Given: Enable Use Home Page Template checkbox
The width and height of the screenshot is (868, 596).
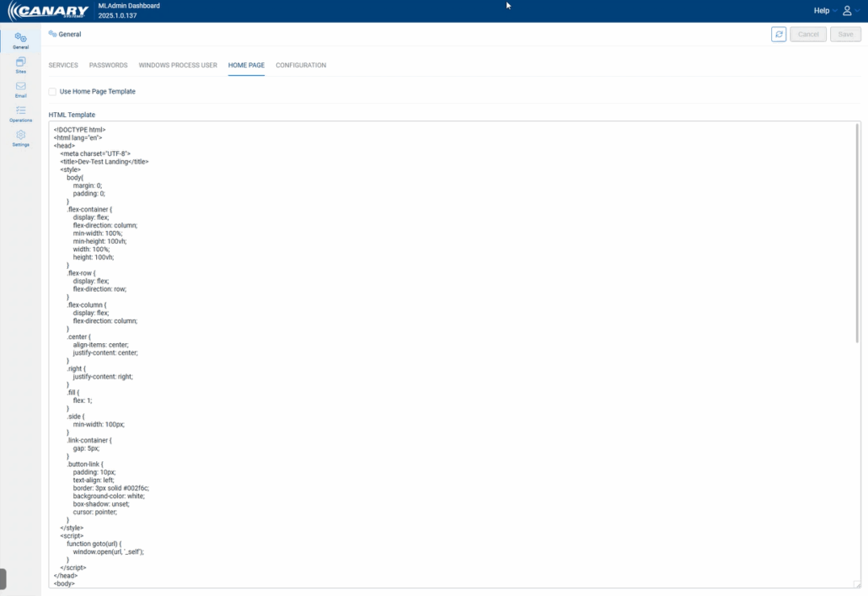Looking at the screenshot, I should (52, 91).
